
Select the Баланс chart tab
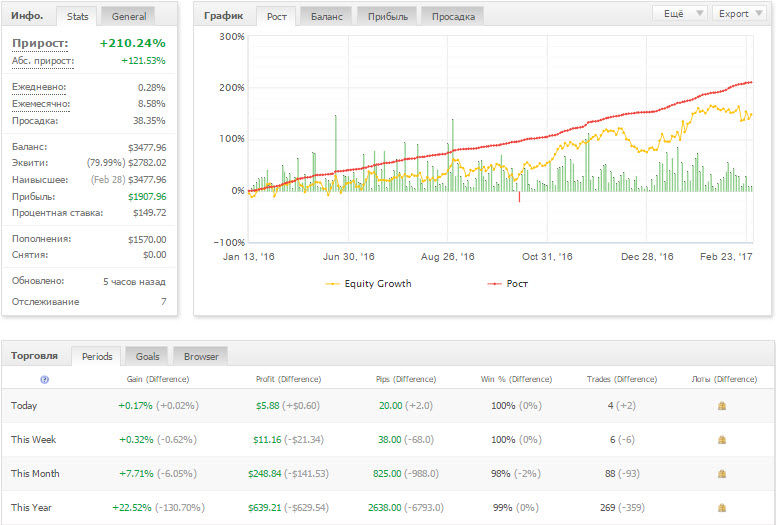point(327,16)
